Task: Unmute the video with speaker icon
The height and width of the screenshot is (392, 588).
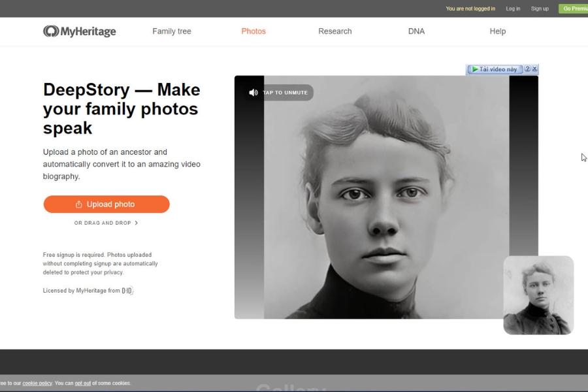Action: coord(253,93)
